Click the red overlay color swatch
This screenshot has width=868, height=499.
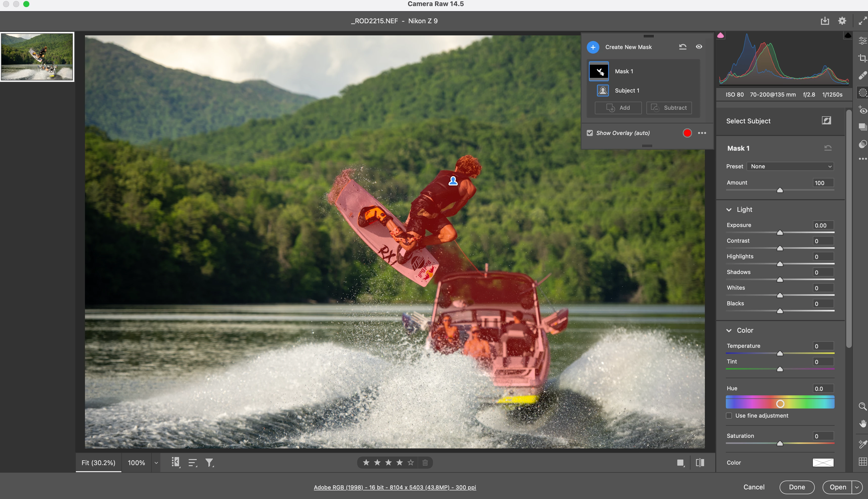point(687,133)
